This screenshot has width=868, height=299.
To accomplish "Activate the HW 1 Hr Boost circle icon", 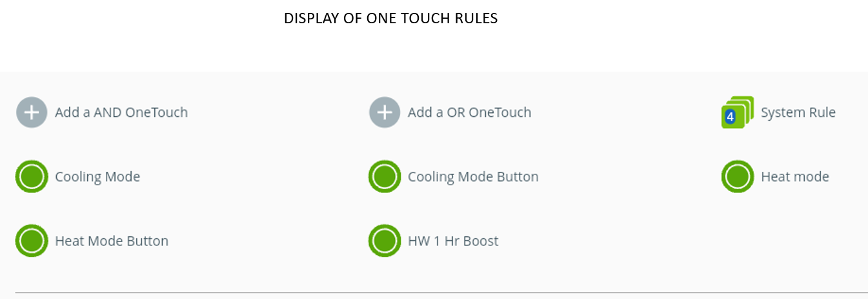I will tap(385, 241).
